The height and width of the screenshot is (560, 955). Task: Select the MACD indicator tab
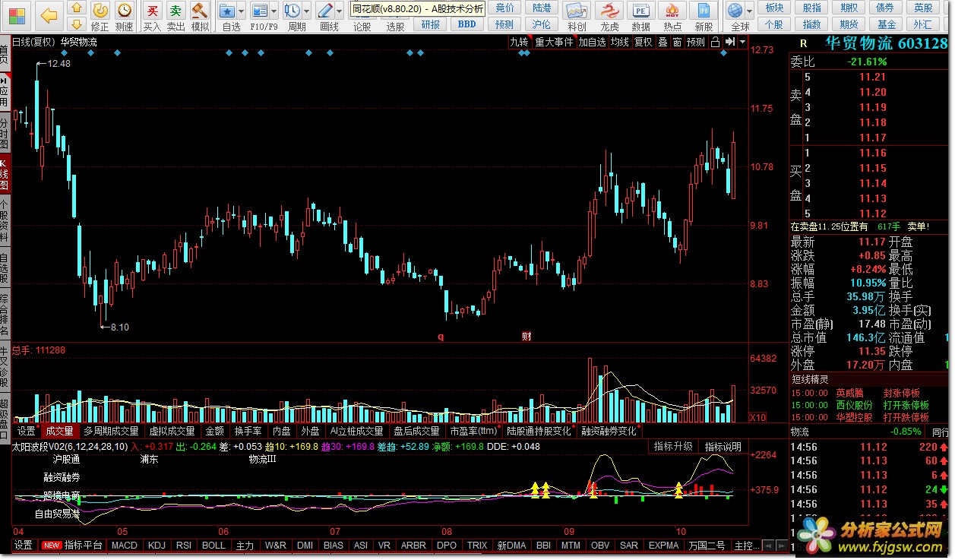124,546
